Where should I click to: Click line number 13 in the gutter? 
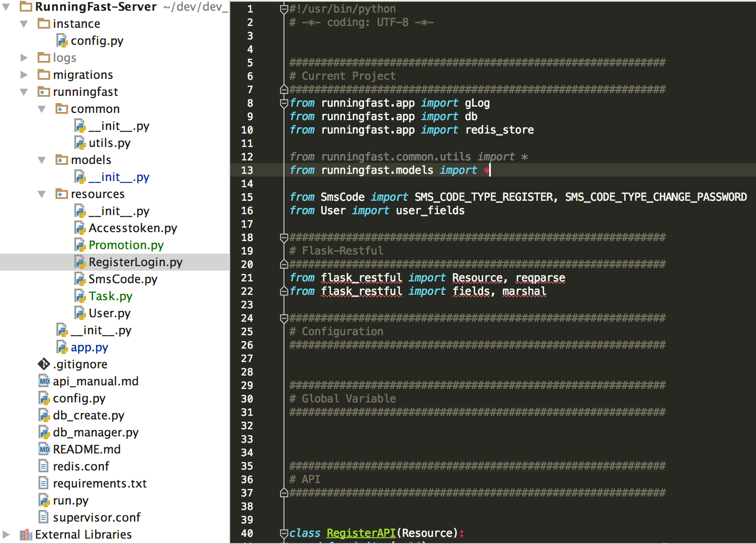[x=247, y=170]
